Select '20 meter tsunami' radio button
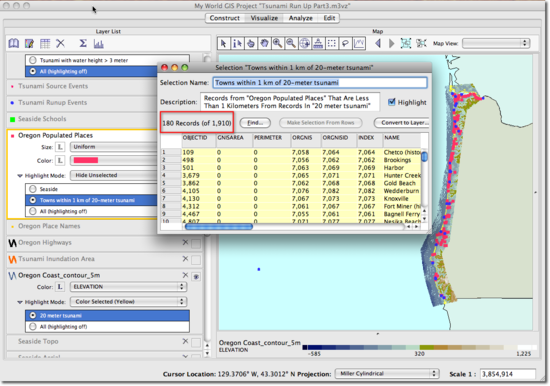Viewport: 550px width, 386px height. tap(33, 315)
